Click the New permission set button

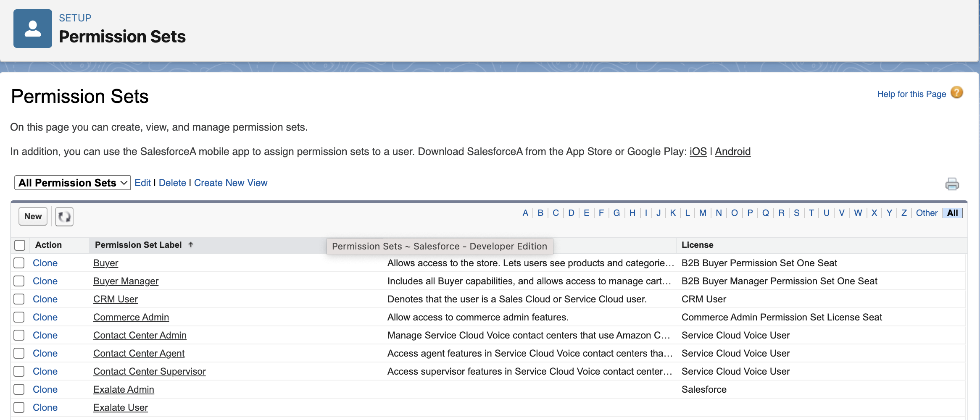click(x=33, y=216)
